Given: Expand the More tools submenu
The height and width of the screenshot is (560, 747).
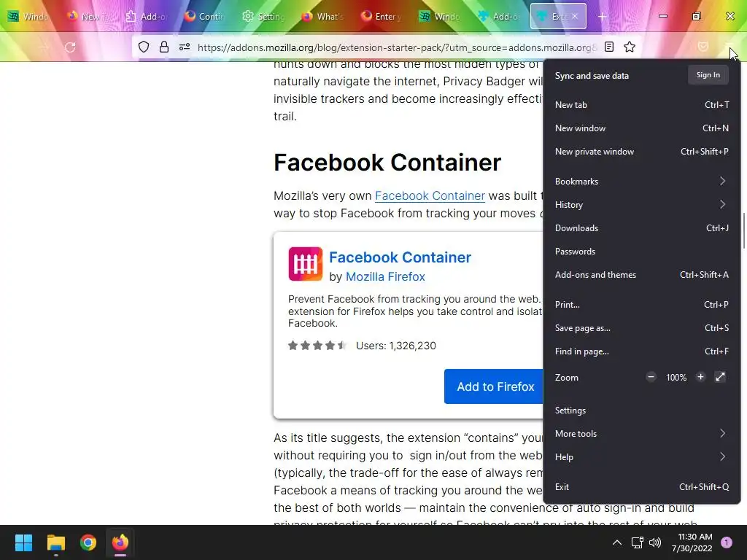Looking at the screenshot, I should pyautogui.click(x=642, y=433).
